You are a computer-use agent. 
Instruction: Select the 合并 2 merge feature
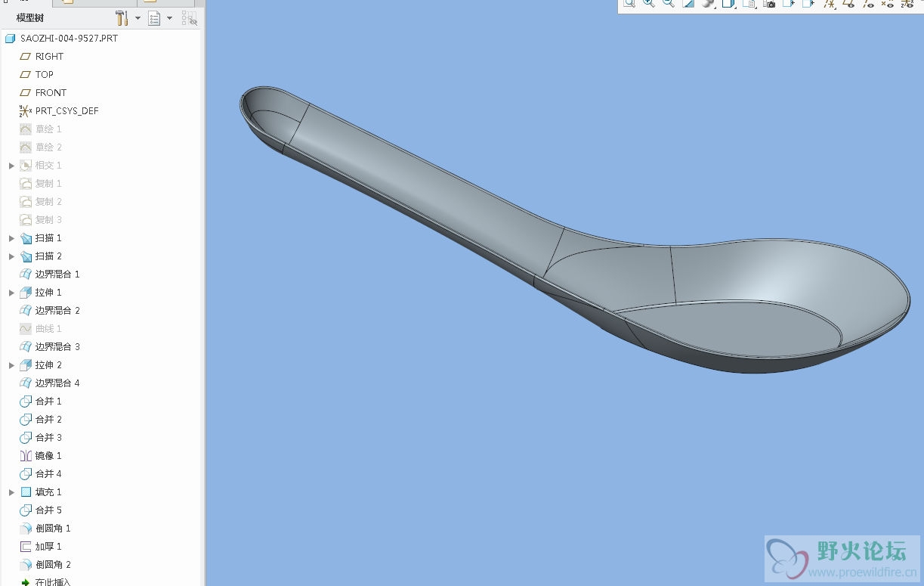tap(41, 419)
